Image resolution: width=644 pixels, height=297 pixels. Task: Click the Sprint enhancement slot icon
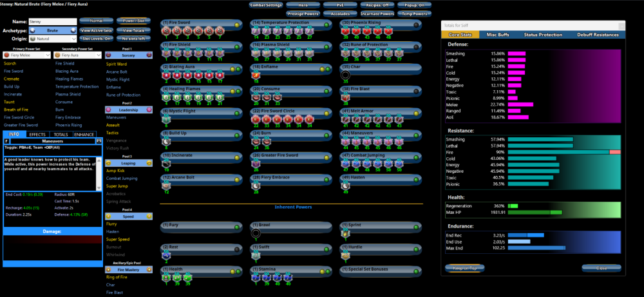point(346,233)
